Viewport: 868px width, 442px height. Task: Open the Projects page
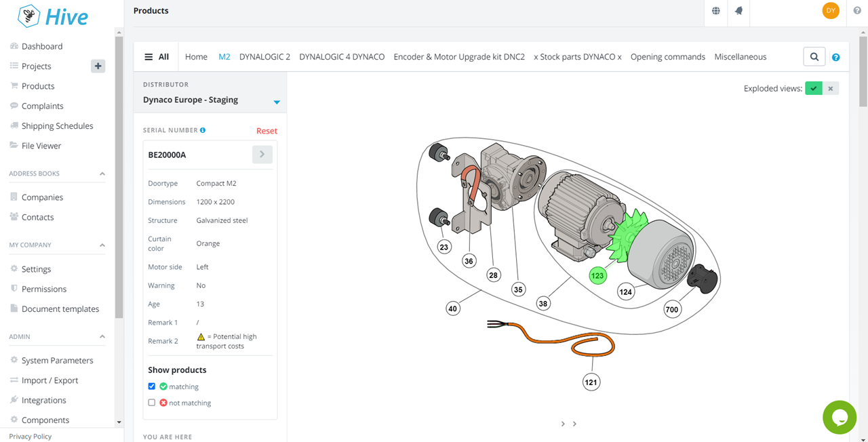(37, 66)
